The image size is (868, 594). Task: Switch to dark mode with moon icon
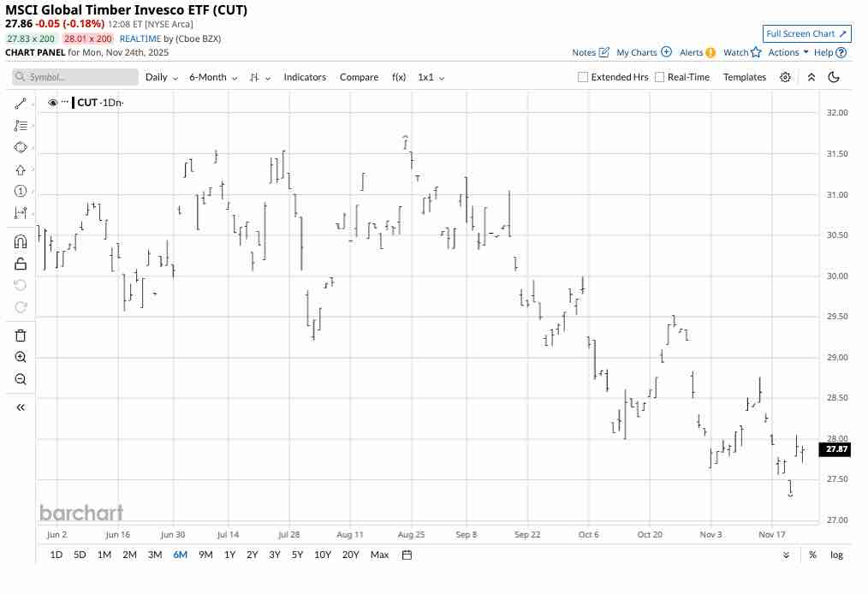pos(834,77)
